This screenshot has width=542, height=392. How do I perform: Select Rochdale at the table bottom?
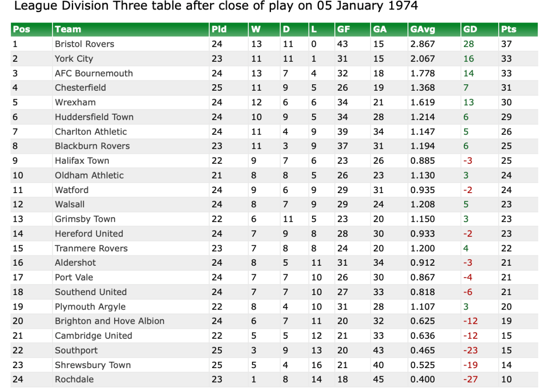click(74, 379)
